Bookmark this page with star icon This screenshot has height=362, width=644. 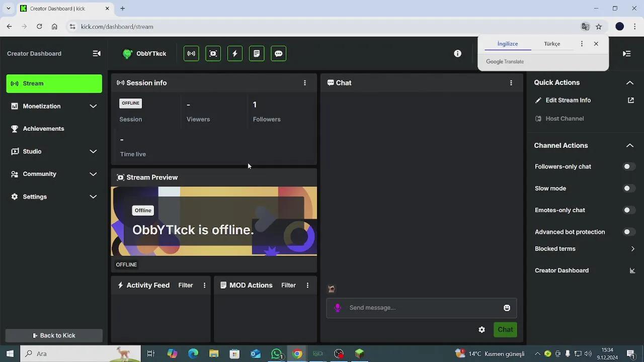point(599,27)
